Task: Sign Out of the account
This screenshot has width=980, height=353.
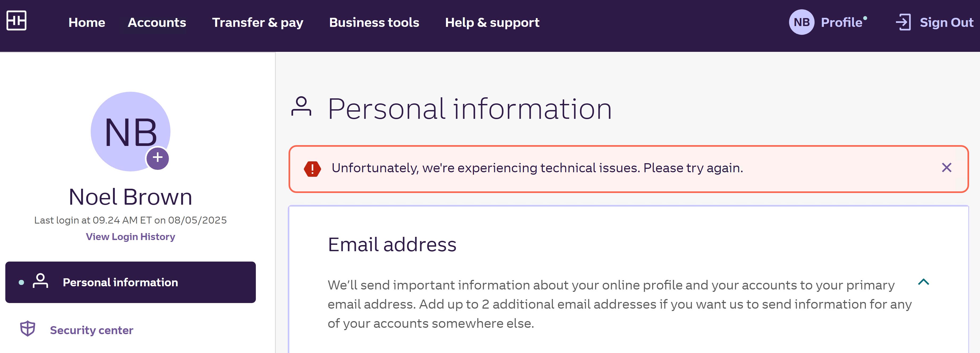Action: tap(946, 22)
